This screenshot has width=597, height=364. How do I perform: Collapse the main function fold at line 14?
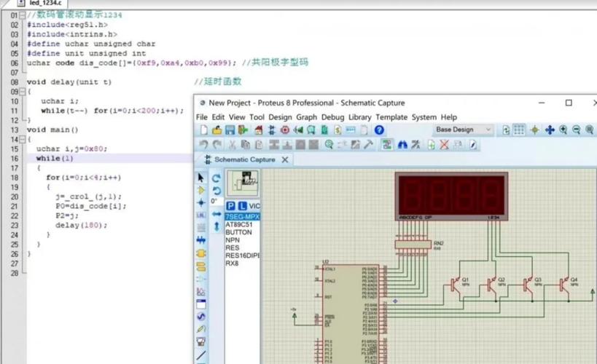tap(22, 139)
